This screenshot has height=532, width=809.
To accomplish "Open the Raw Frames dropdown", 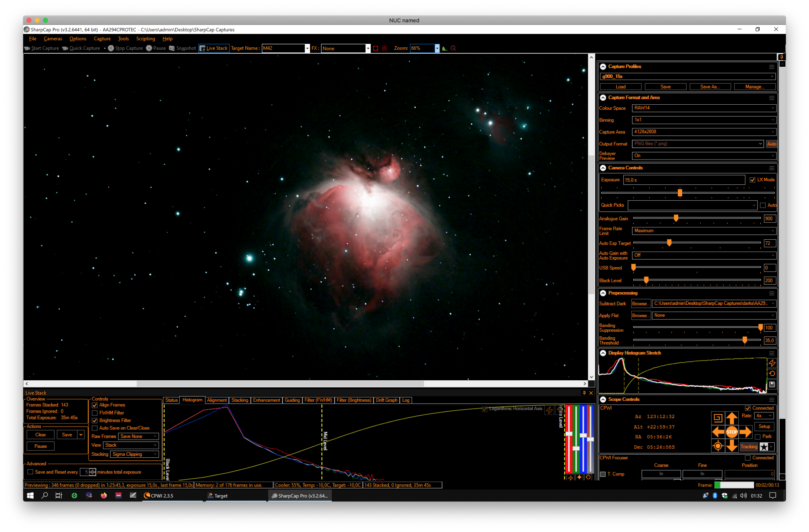I will point(138,436).
